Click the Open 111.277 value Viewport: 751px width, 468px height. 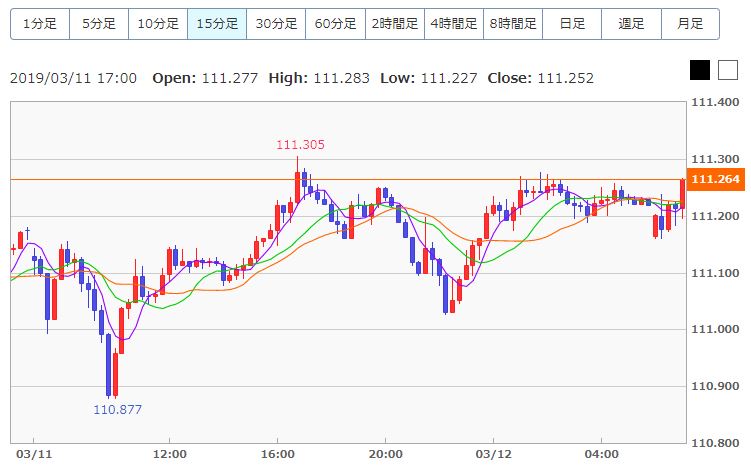(x=230, y=78)
